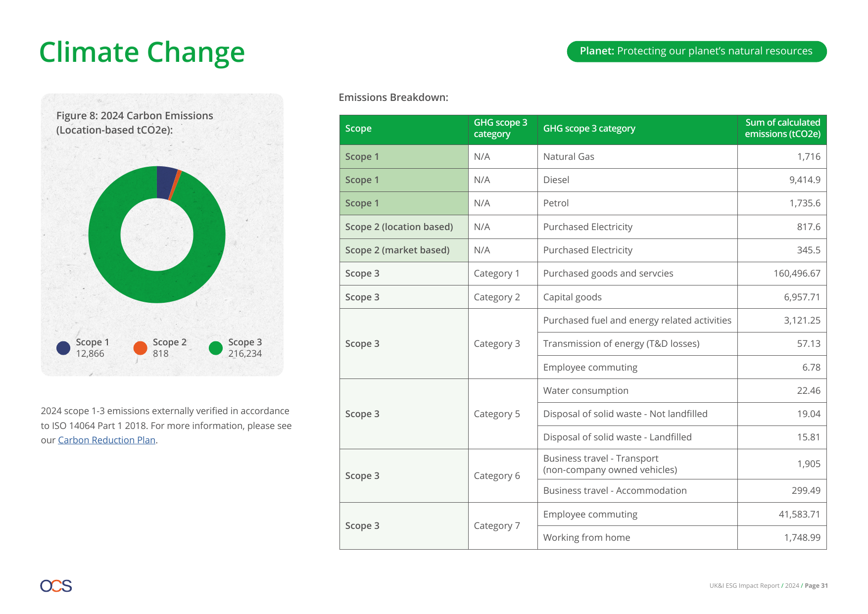Click the Petrol category cell

click(637, 203)
